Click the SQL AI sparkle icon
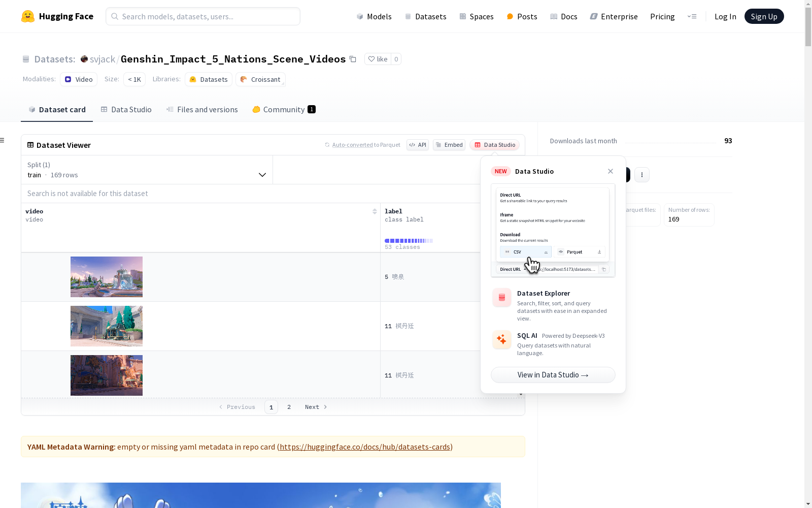 pos(502,339)
